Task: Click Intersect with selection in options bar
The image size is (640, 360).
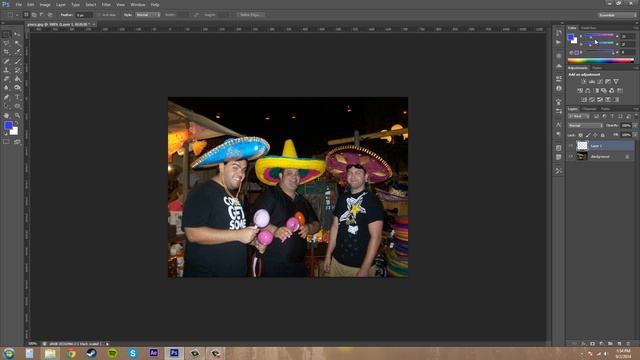Action: [50, 15]
